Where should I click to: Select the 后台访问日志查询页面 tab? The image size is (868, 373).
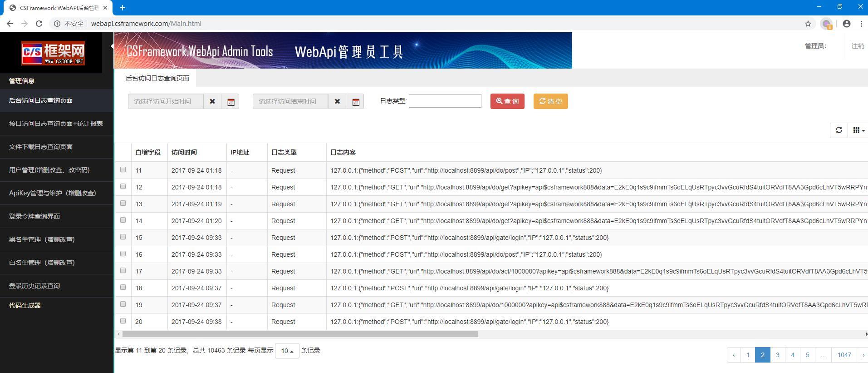[x=157, y=78]
